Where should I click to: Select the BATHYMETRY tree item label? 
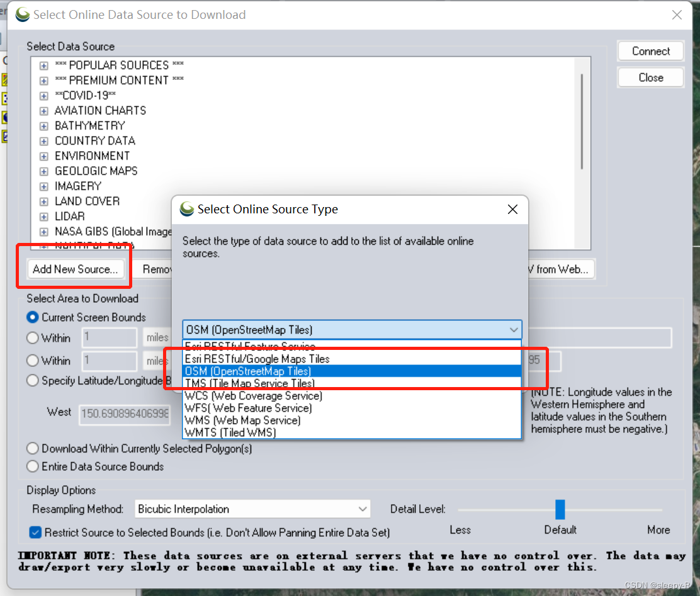[x=90, y=126]
